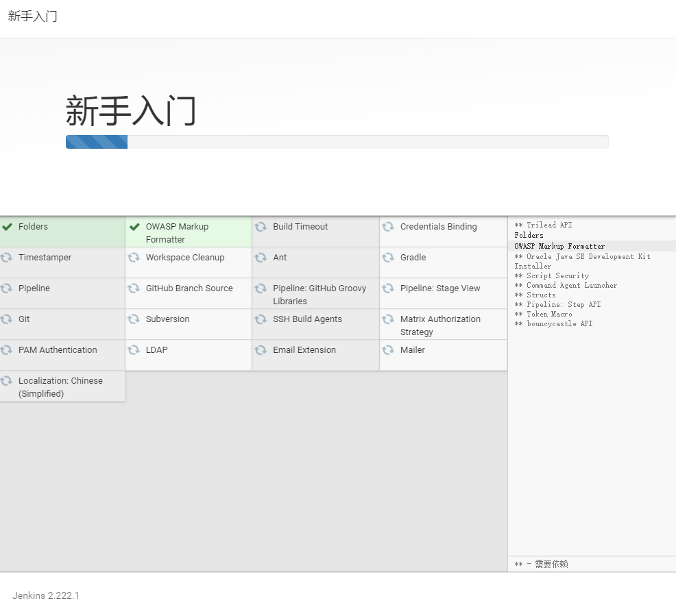676x616 pixels.
Task: Click '** Script Security' in the log
Action: [x=552, y=275]
